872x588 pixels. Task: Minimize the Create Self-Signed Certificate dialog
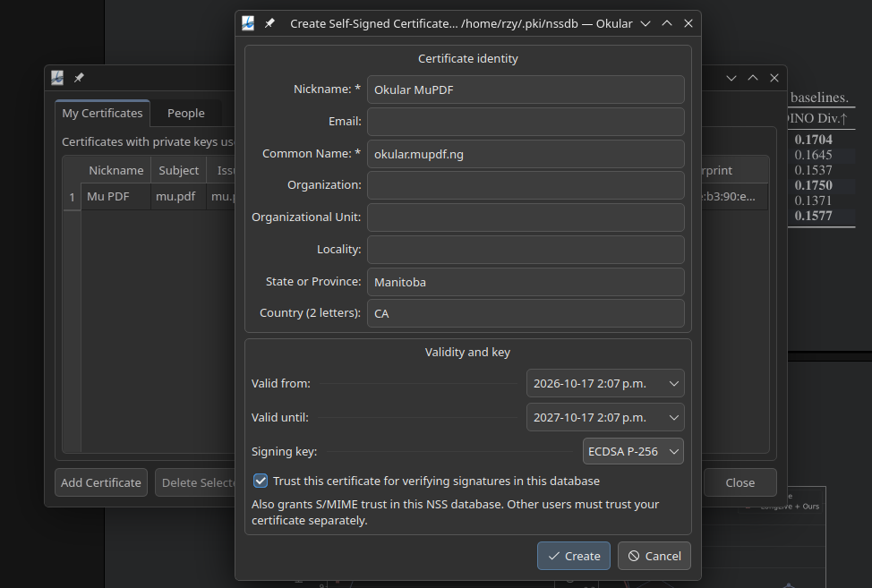pos(645,23)
